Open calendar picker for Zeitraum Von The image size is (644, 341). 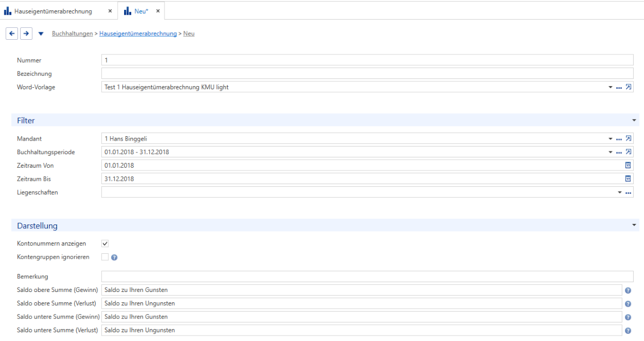628,165
